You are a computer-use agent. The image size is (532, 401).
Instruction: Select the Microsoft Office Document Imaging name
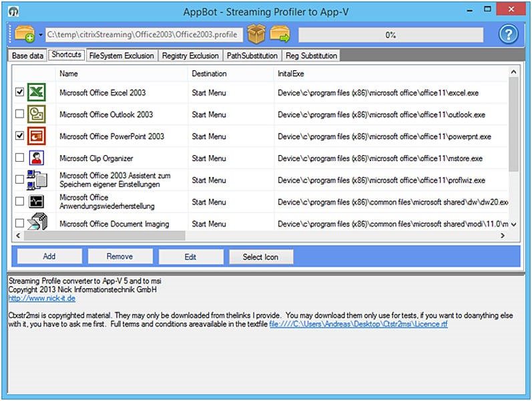(x=114, y=224)
